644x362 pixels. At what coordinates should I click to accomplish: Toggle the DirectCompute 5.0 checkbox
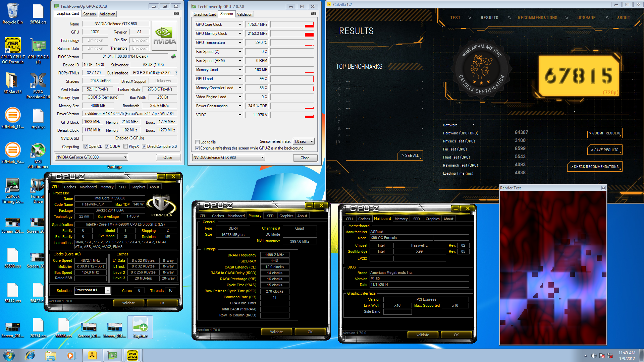click(144, 146)
